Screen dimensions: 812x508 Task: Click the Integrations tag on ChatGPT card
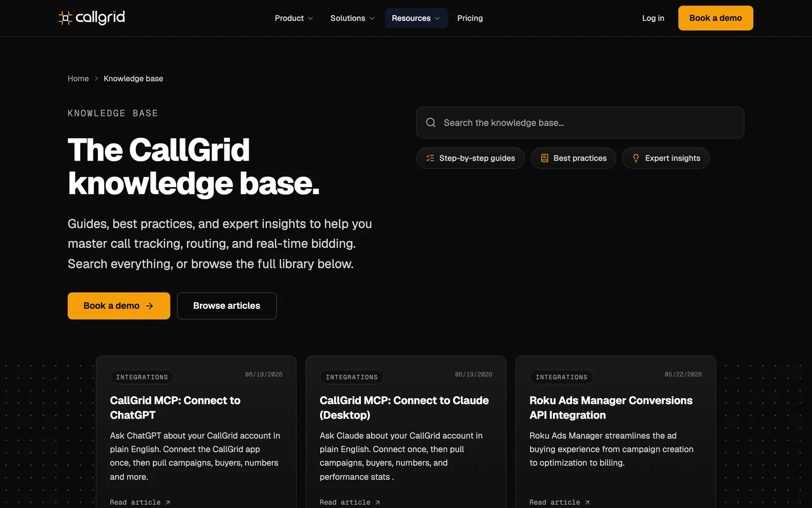point(142,377)
